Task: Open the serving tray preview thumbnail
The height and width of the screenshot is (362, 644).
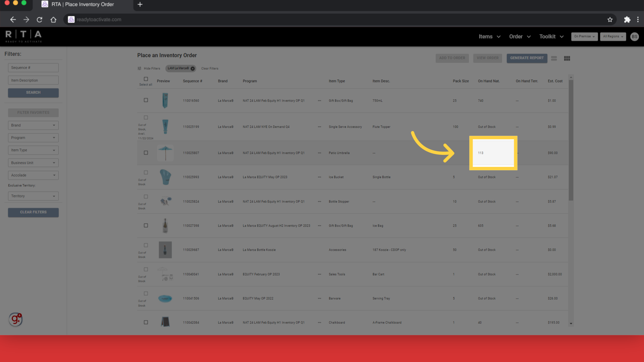Action: [165, 298]
